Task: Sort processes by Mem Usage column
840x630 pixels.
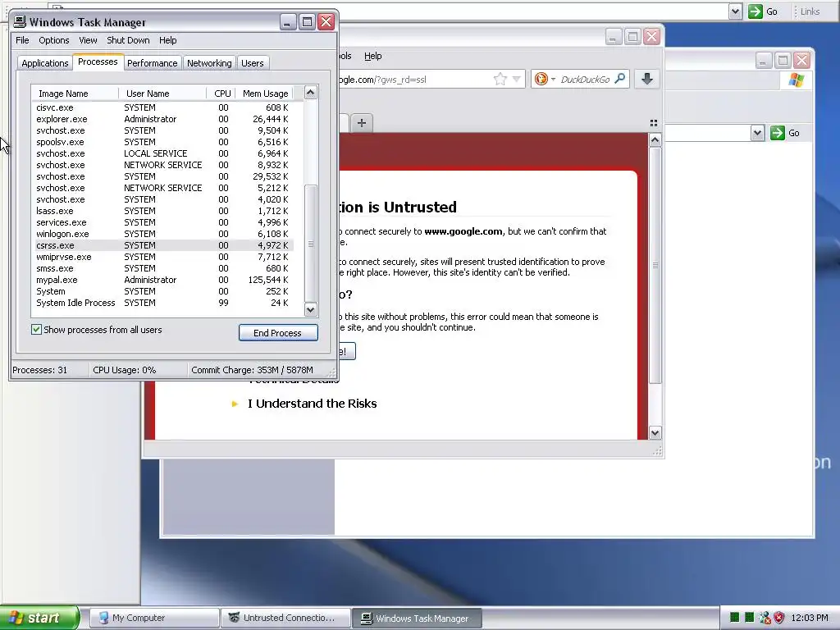Action: click(263, 94)
